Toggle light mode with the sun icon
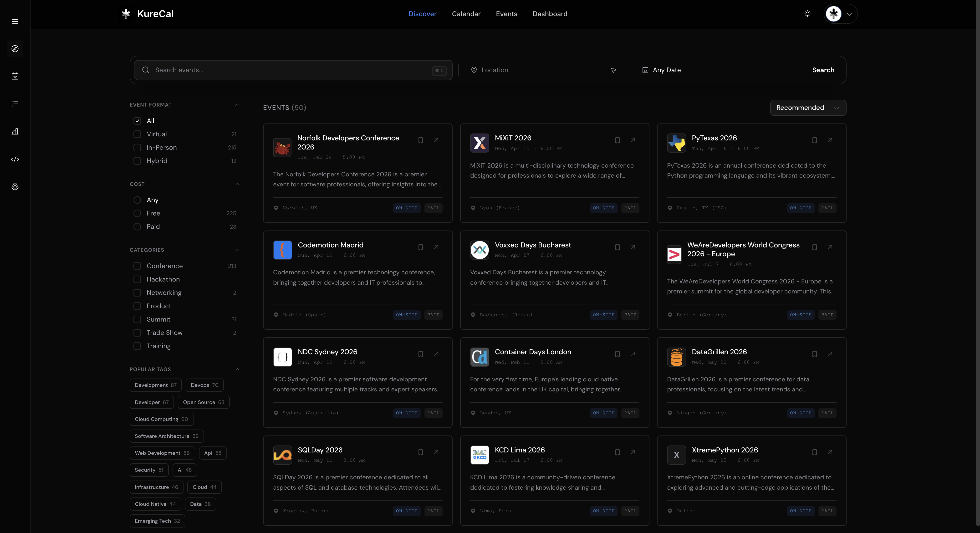 pos(807,14)
